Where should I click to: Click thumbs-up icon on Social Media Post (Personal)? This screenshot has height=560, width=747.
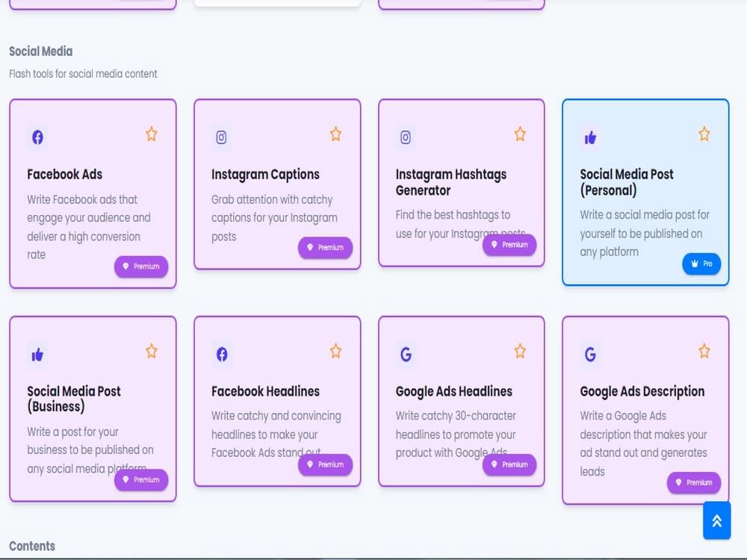(x=590, y=137)
